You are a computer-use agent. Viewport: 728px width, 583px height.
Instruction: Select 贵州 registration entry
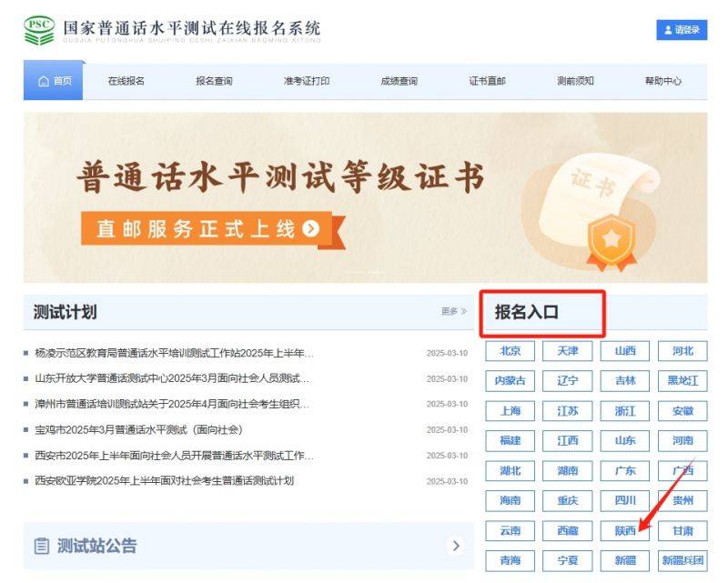coord(682,501)
